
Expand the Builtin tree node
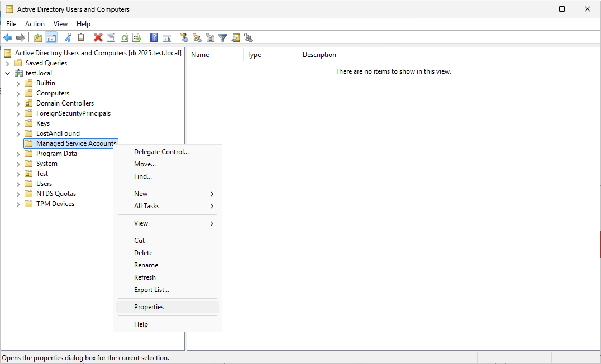coord(18,83)
